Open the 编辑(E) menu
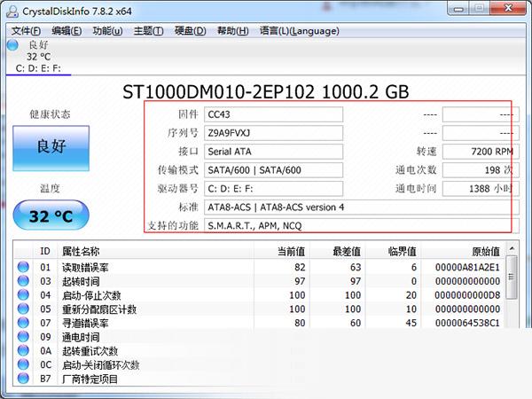 (x=66, y=31)
